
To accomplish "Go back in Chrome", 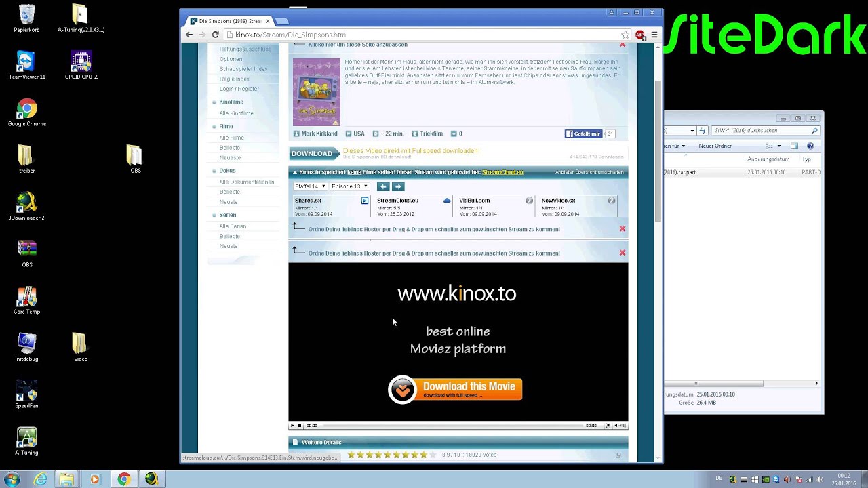I will 189,35.
